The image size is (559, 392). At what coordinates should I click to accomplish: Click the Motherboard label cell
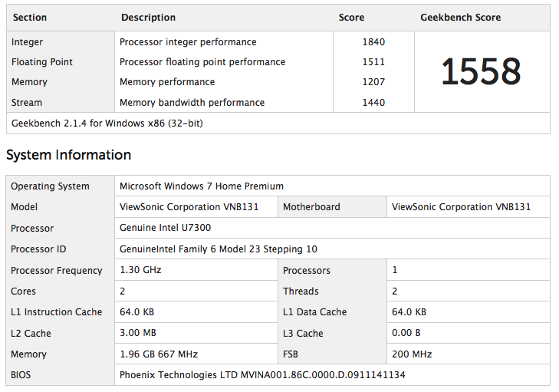(x=311, y=207)
